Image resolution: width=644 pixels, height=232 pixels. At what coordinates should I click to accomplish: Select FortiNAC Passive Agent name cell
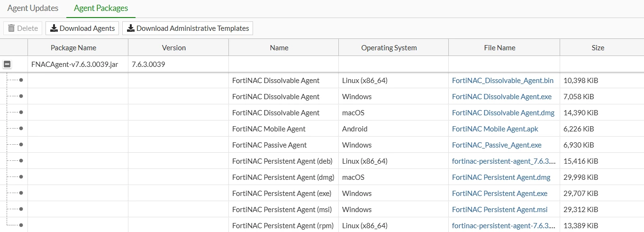(x=269, y=145)
